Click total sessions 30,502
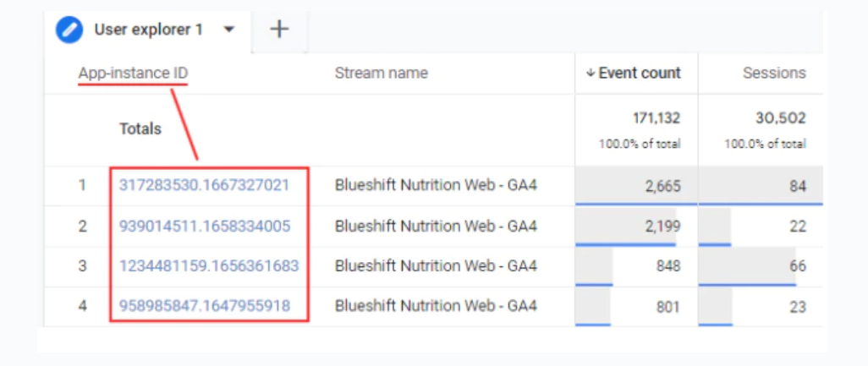The height and width of the screenshot is (366, 868). (783, 117)
